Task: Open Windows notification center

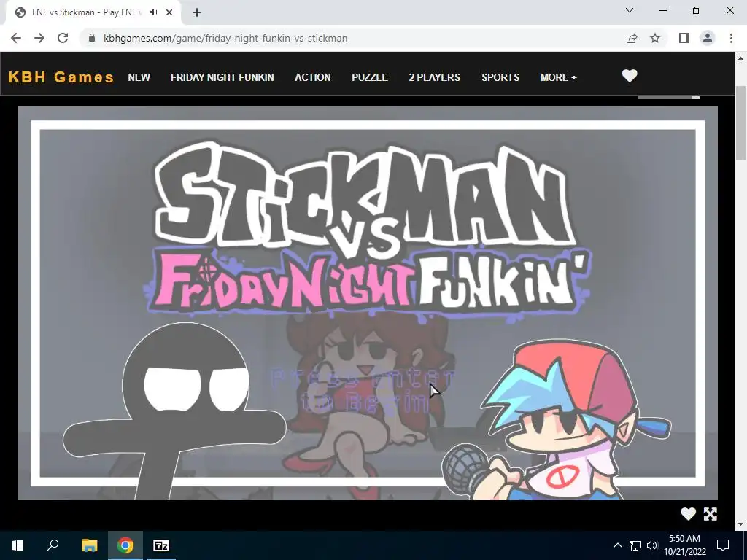Action: coord(723,545)
